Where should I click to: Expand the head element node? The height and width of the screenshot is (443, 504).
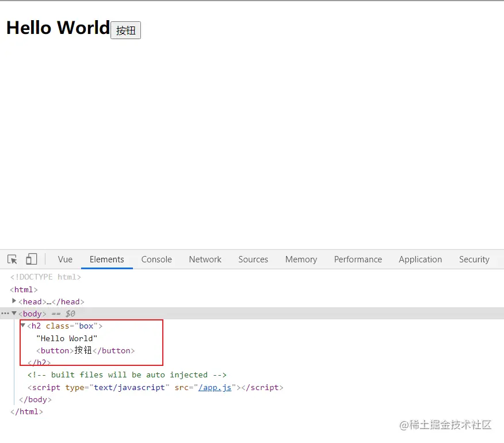(14, 301)
